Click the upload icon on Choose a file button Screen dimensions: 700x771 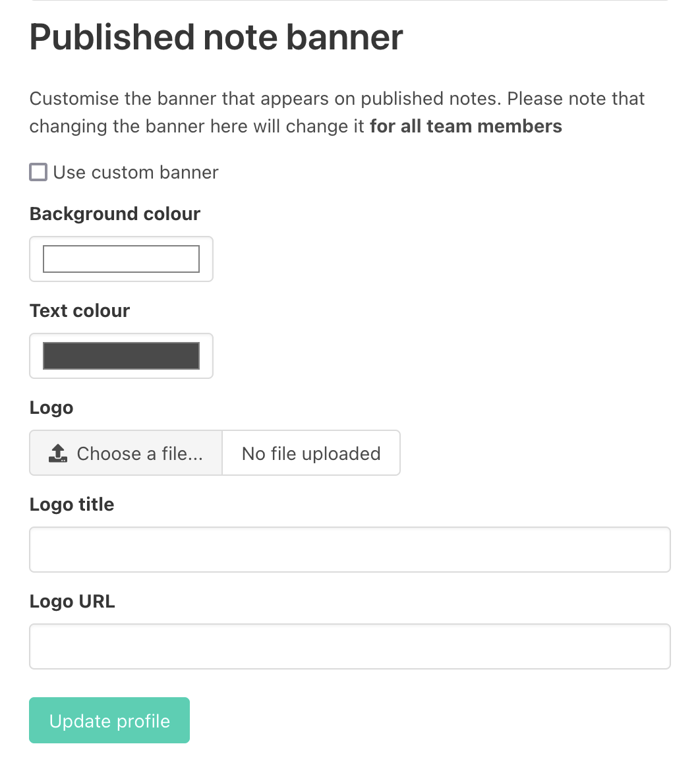coord(58,453)
